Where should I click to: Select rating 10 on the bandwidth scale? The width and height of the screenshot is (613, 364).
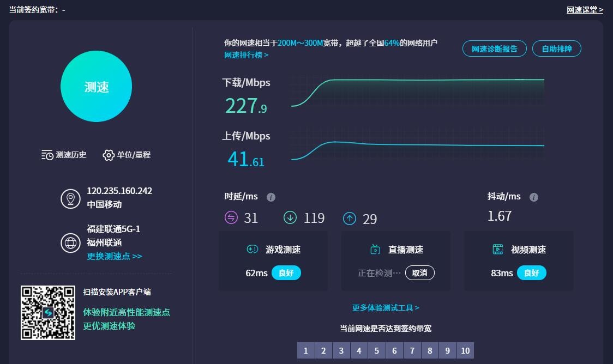pyautogui.click(x=465, y=350)
